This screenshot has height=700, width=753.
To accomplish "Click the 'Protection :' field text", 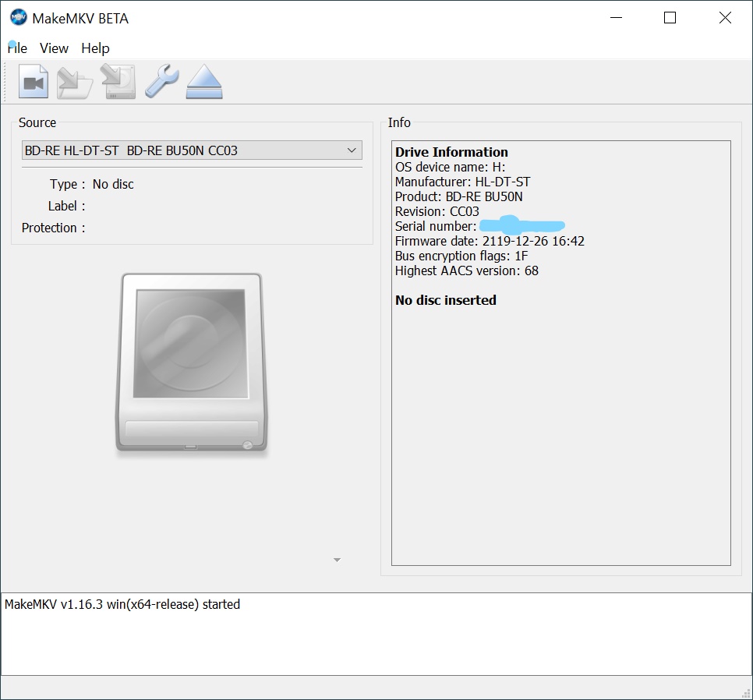I will [x=53, y=228].
